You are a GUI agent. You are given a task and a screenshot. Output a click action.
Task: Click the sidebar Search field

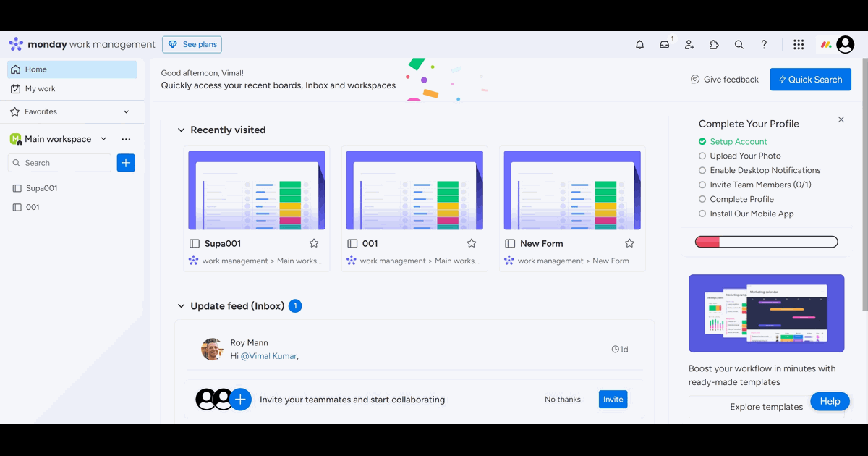pos(59,163)
